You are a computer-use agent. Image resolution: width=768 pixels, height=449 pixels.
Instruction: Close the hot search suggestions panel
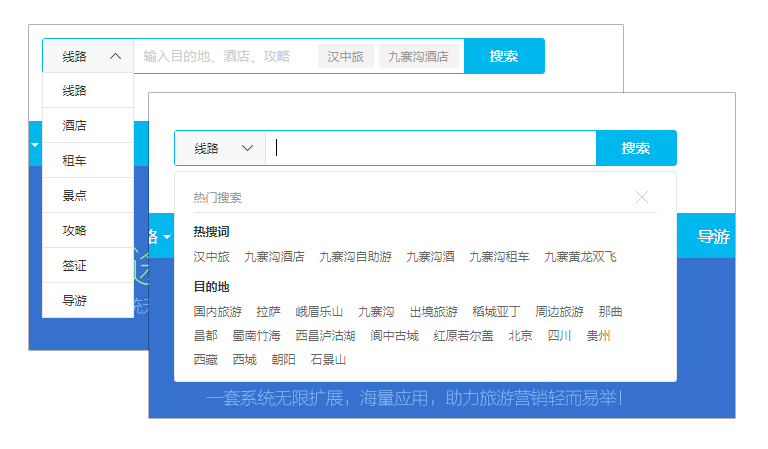[642, 197]
